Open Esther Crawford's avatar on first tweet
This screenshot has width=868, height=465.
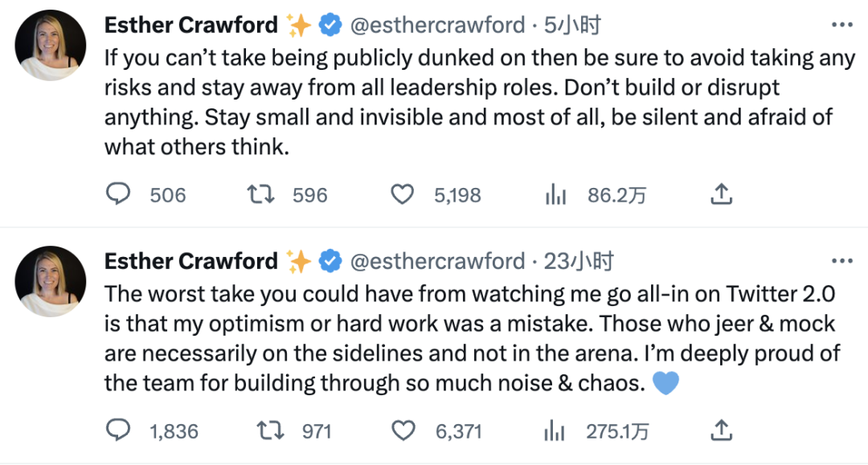tap(51, 45)
